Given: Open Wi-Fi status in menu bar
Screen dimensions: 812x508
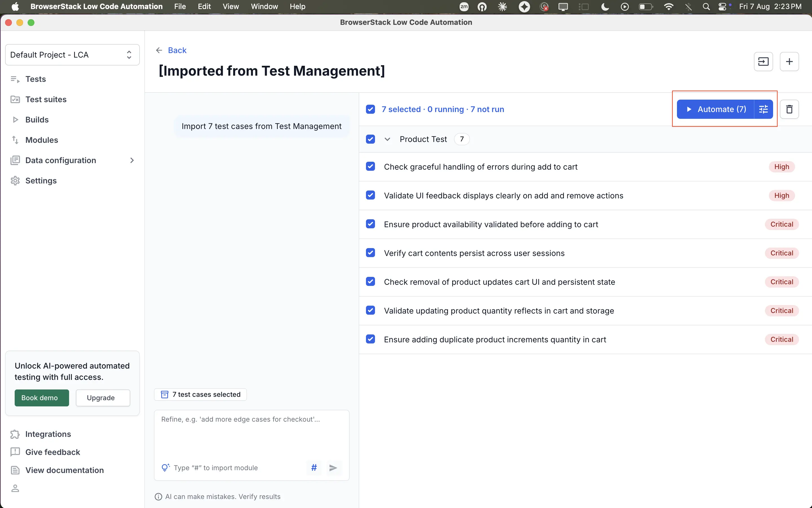Looking at the screenshot, I should 668,7.
